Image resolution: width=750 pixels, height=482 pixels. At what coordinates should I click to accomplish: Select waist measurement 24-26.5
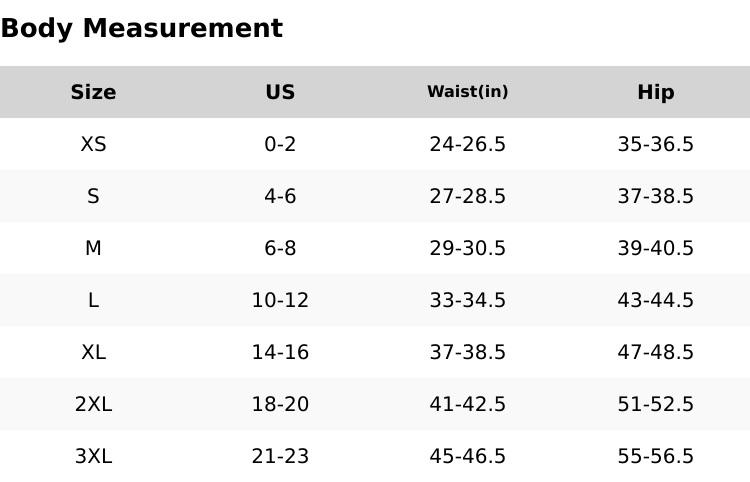click(x=467, y=144)
